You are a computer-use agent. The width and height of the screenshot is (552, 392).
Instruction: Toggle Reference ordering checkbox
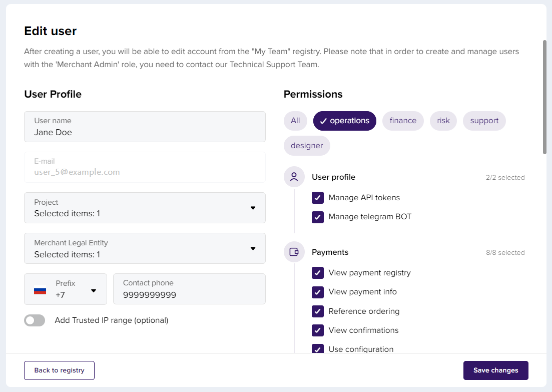coord(318,311)
